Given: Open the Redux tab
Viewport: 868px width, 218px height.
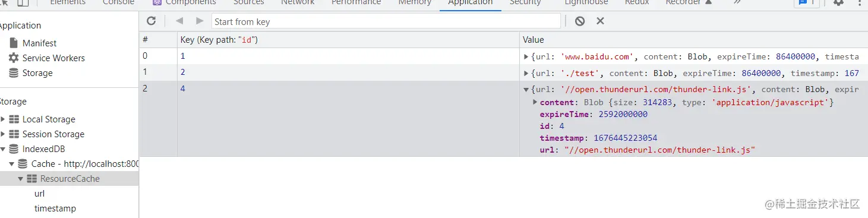Looking at the screenshot, I should click(x=636, y=3).
